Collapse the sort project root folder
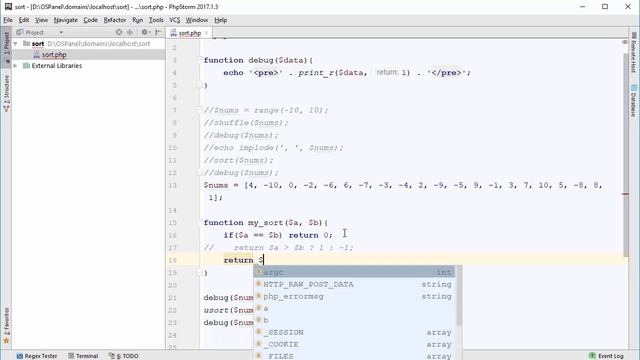The width and height of the screenshot is (640, 360). pos(16,43)
